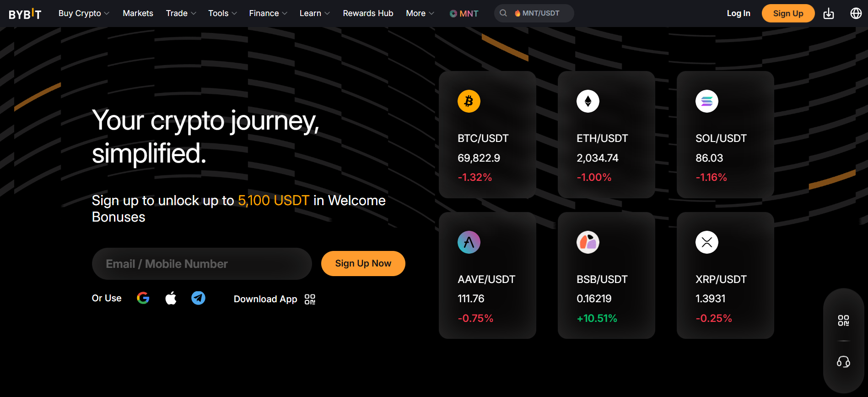Click the Download App link
This screenshot has width=868, height=397.
tap(265, 299)
